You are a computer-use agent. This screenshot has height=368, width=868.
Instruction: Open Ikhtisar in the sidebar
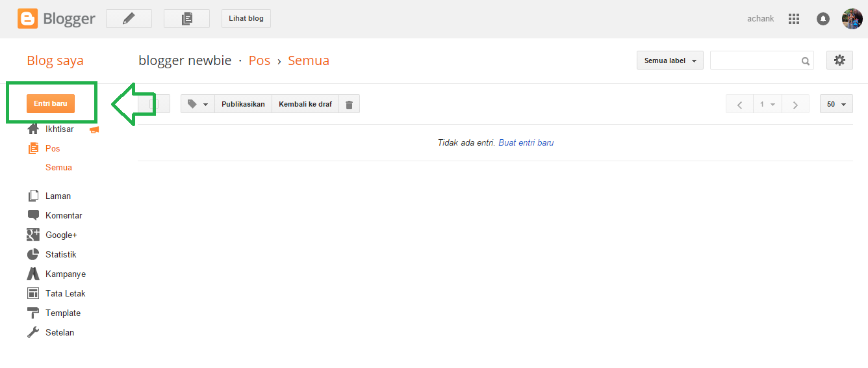(x=59, y=129)
